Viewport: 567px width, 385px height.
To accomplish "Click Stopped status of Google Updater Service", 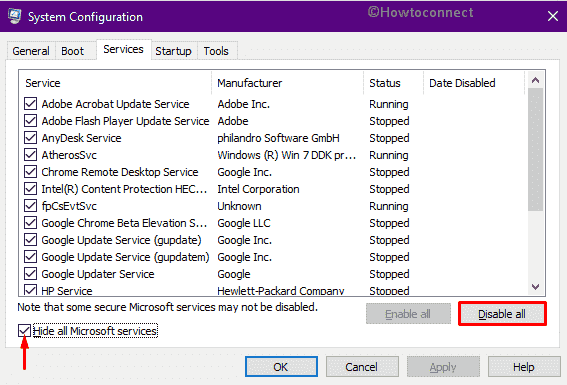I will point(389,274).
